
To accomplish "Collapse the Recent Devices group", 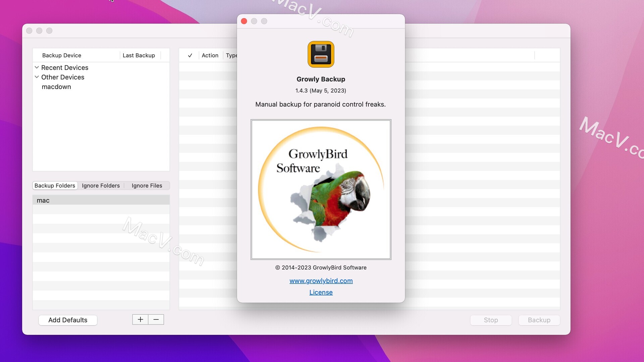I will click(37, 67).
